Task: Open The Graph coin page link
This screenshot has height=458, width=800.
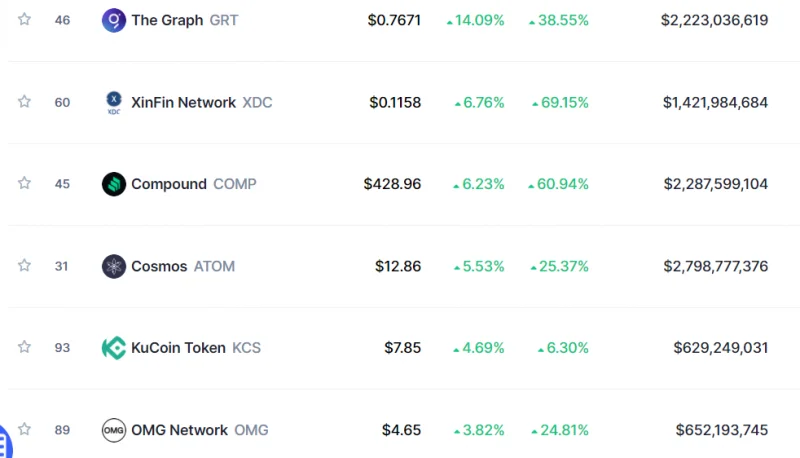Action: pos(167,20)
